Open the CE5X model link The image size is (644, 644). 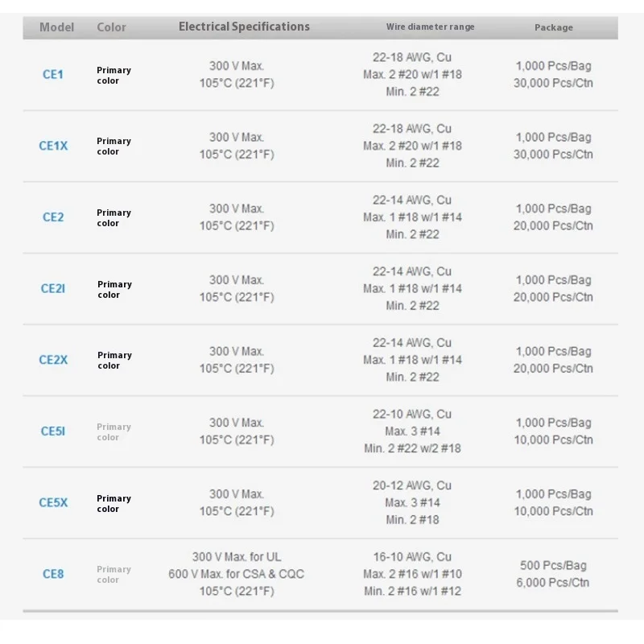(53, 502)
